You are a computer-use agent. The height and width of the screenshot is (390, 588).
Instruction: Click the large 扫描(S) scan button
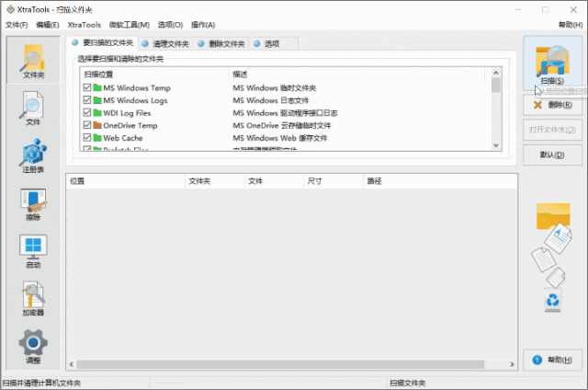coord(552,63)
